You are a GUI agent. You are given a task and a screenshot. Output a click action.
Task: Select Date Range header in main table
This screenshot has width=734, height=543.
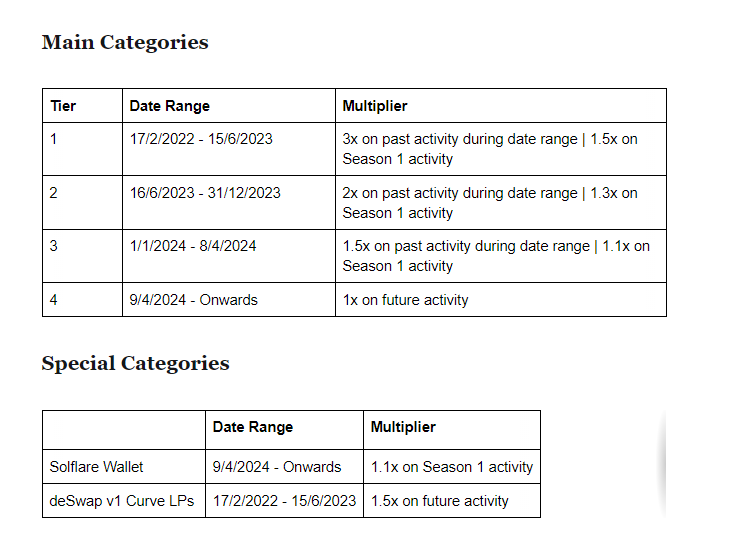(x=229, y=106)
